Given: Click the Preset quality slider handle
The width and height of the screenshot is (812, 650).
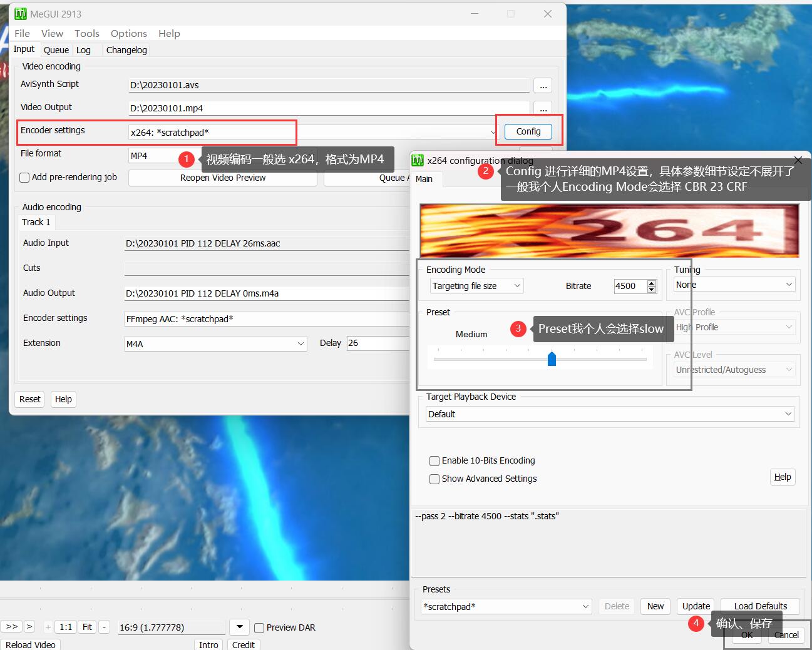Looking at the screenshot, I should [x=552, y=359].
